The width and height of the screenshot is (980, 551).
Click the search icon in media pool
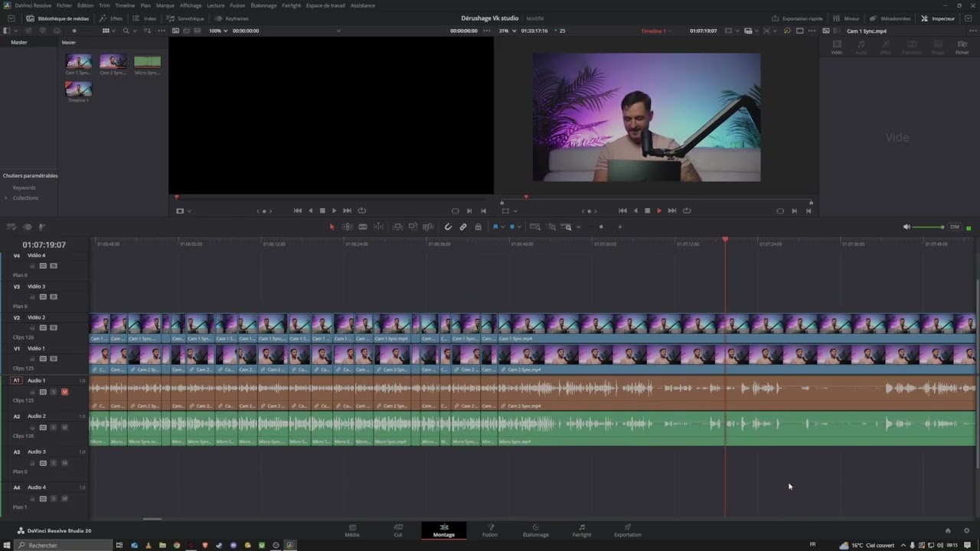[x=126, y=31]
